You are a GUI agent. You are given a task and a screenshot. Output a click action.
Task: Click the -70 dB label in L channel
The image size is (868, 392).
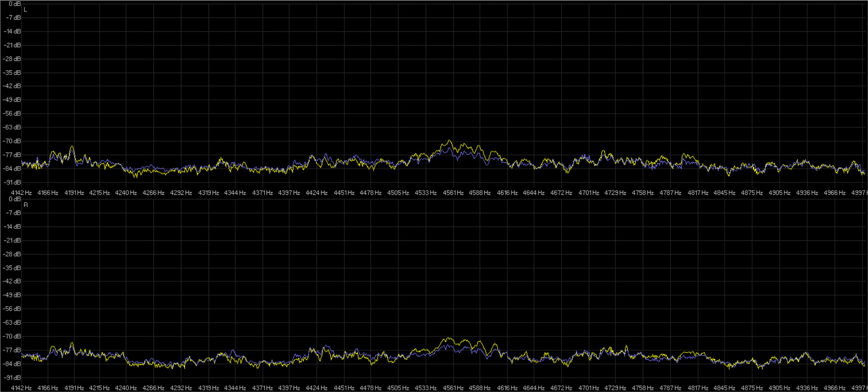12,141
